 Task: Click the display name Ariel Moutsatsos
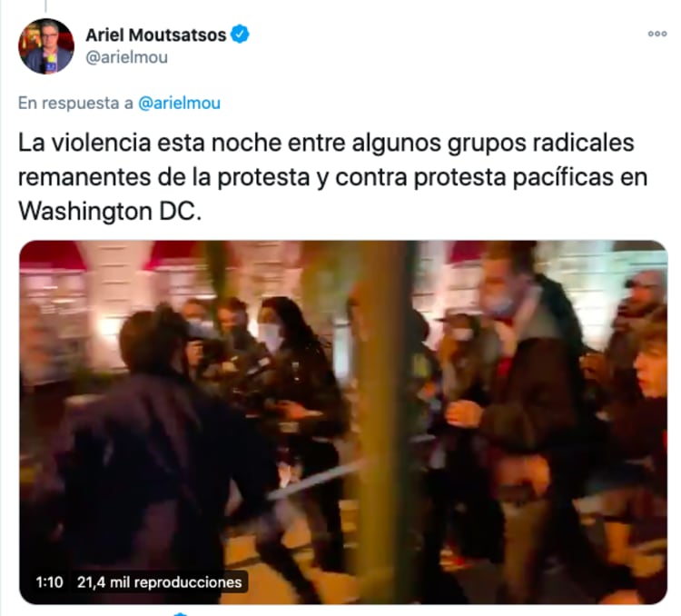coord(156,35)
